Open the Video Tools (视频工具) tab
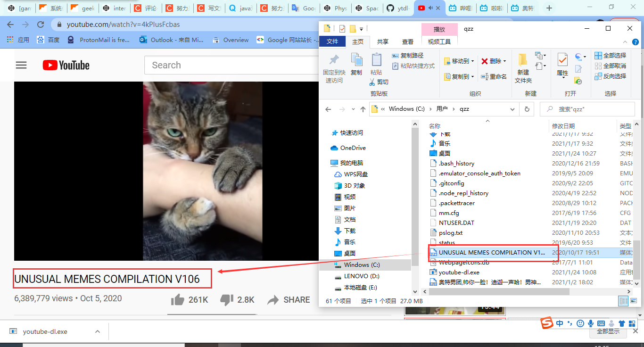This screenshot has height=347, width=644. [439, 41]
